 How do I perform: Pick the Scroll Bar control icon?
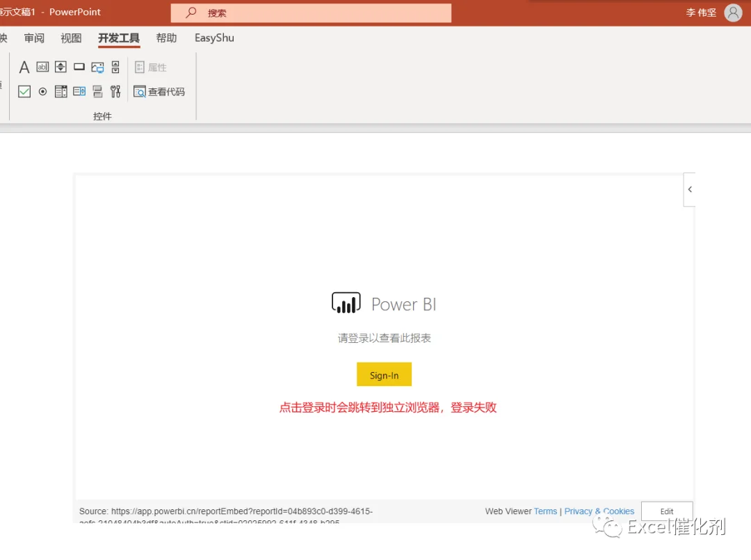115,67
